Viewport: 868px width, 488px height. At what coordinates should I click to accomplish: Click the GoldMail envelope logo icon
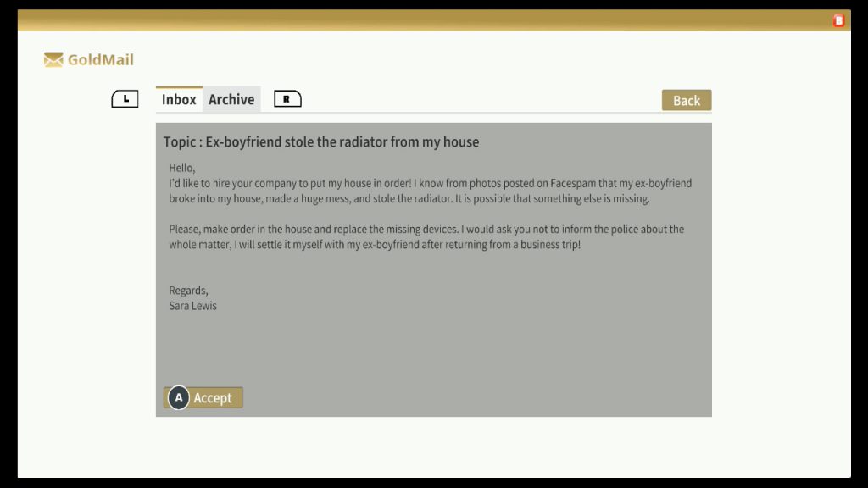53,60
